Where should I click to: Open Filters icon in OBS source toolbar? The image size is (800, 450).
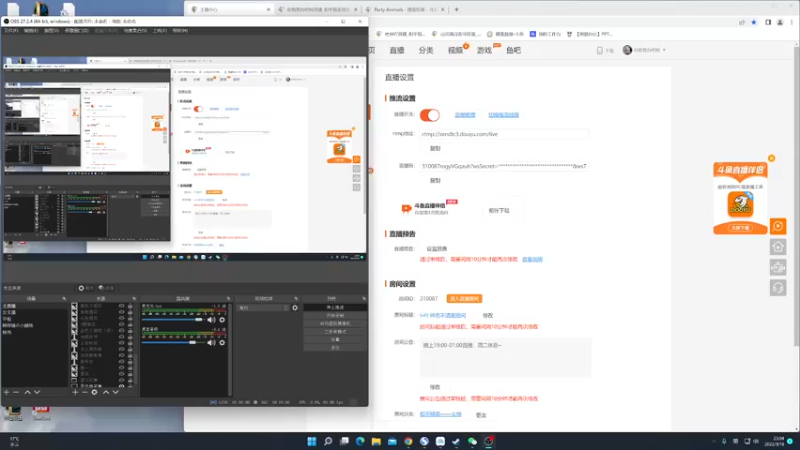tap(107, 288)
